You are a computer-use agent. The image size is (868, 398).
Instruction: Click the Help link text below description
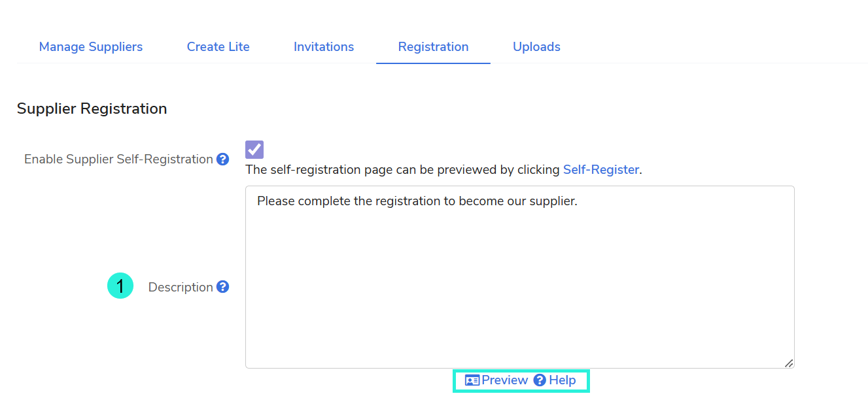tap(563, 380)
